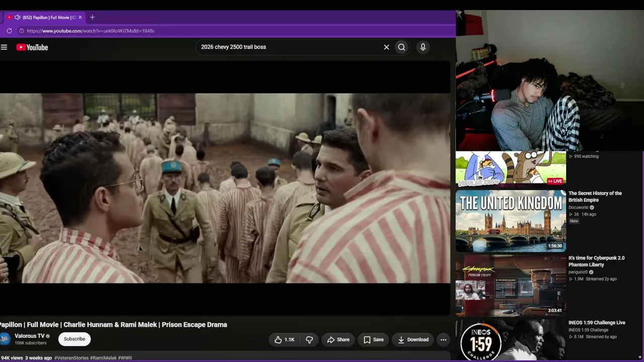
Task: Click the "106K subscribers" text
Action: [31, 343]
